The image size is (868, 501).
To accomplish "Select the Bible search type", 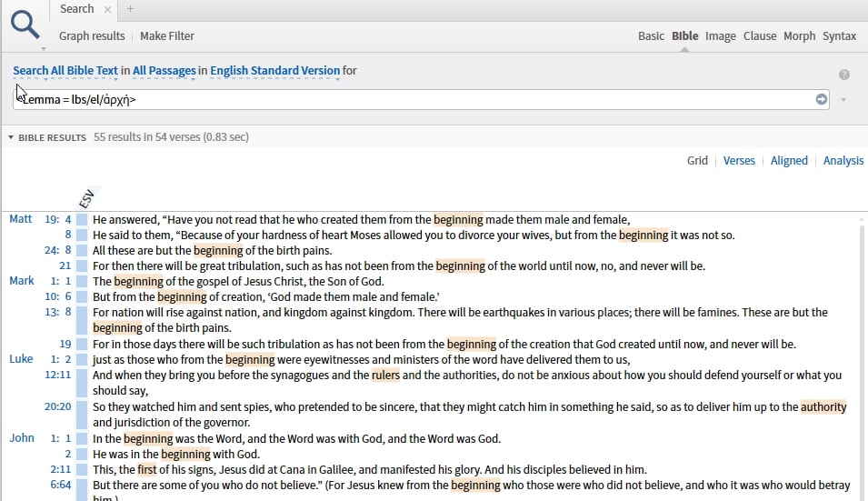I will coord(684,36).
